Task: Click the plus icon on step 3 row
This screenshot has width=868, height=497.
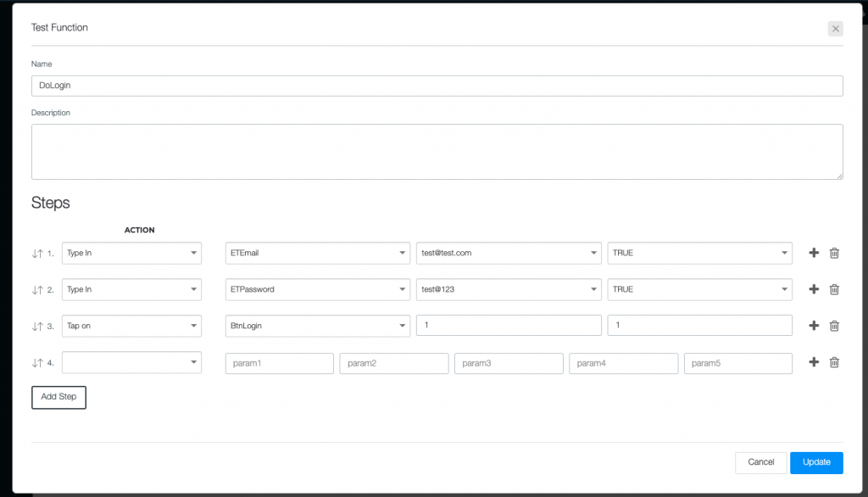Action: [814, 326]
